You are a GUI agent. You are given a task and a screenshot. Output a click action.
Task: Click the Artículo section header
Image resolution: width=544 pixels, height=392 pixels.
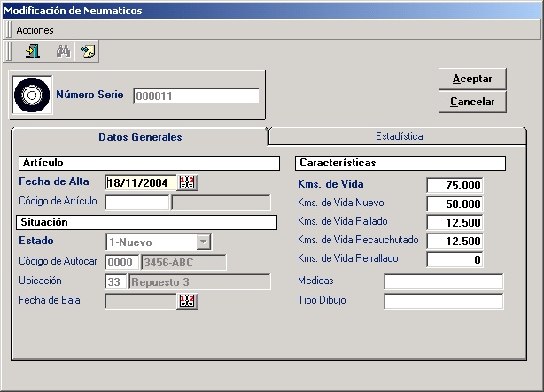click(149, 163)
